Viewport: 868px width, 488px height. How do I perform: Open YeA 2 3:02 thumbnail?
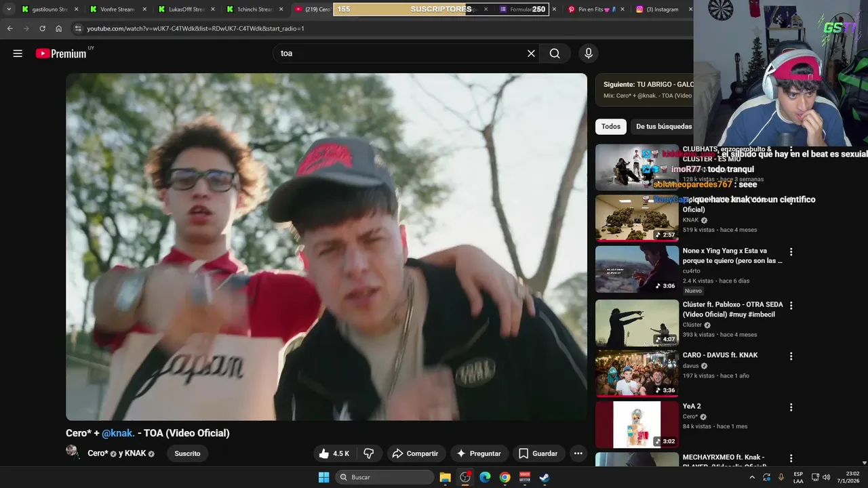coord(637,425)
